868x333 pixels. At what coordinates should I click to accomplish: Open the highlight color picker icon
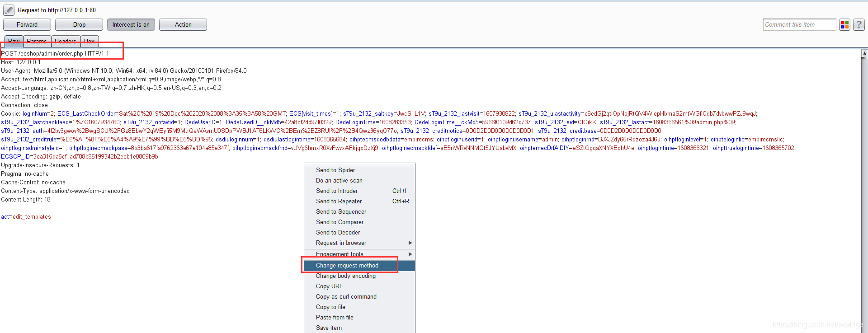(x=844, y=25)
